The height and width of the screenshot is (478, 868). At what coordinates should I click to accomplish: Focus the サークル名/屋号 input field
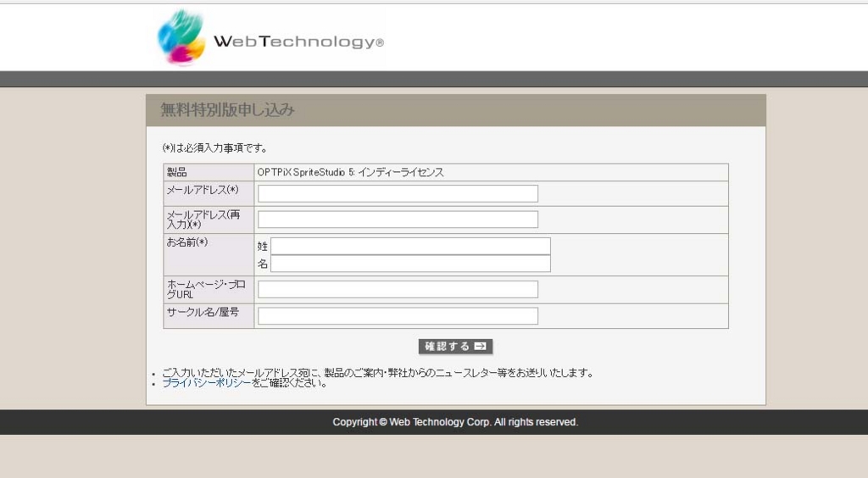coord(398,316)
